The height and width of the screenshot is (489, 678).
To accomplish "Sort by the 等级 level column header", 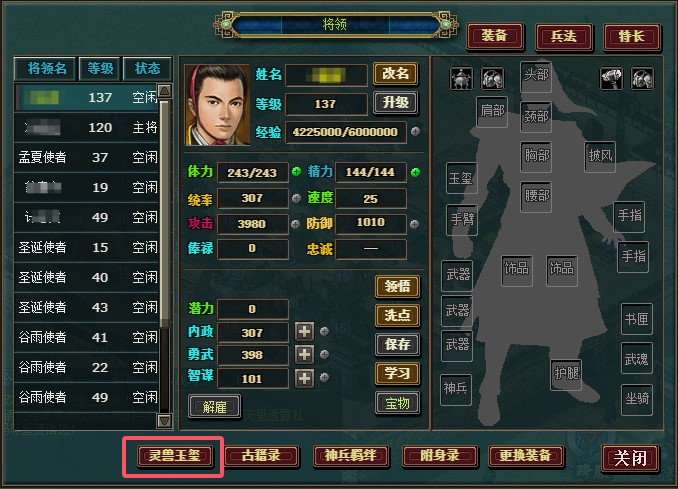I will tap(100, 68).
